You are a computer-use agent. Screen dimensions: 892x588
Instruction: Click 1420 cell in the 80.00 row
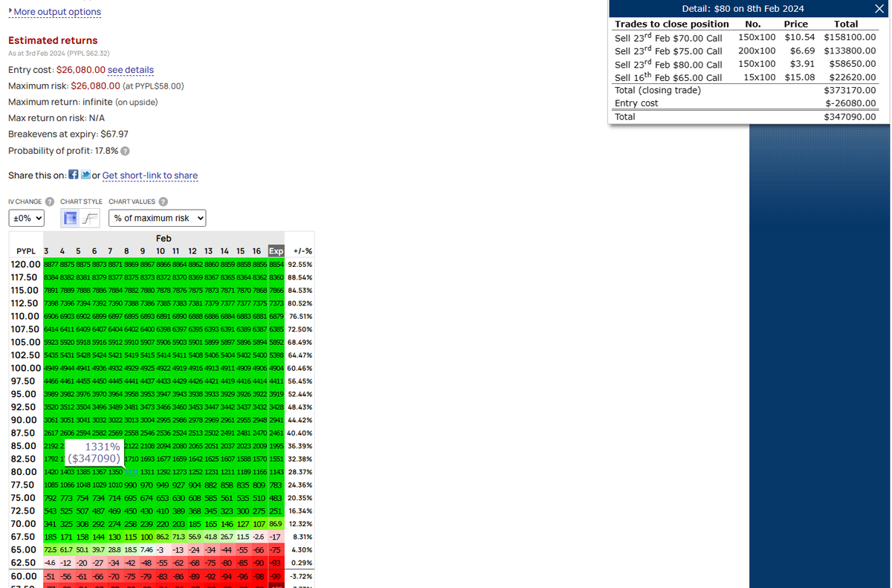coord(51,472)
